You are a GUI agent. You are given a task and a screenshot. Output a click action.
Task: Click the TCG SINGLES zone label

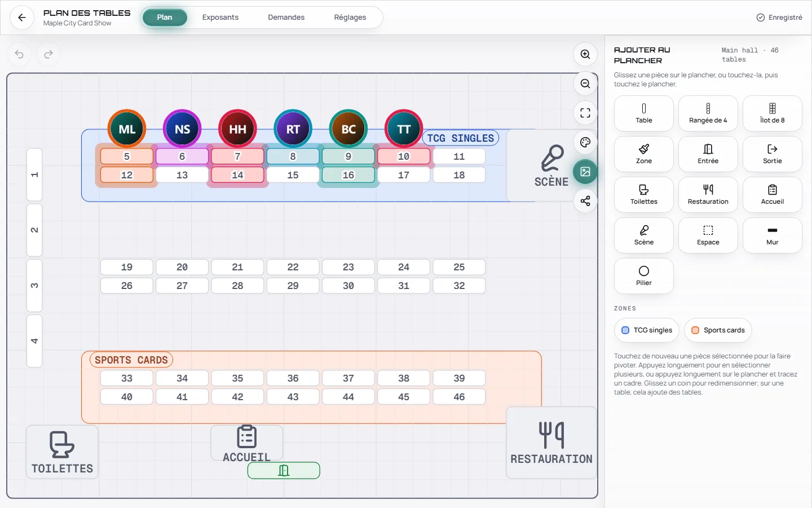click(x=461, y=138)
